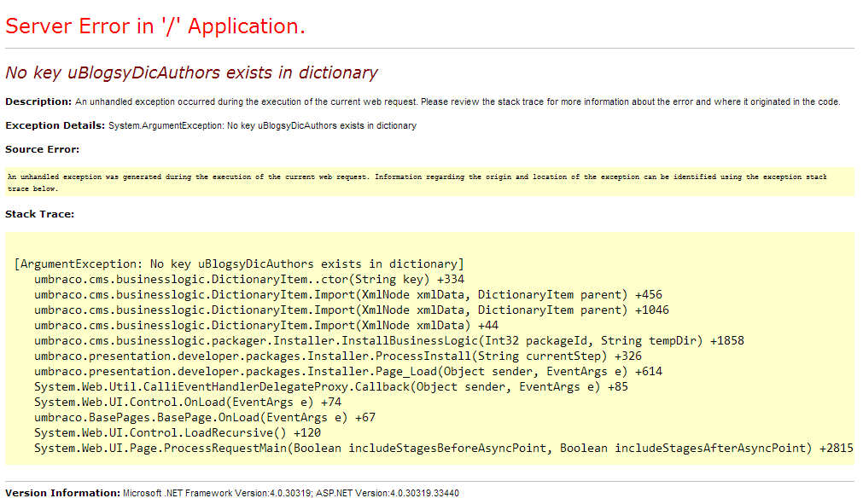Select the "umbraco.BasePages.BasePage.OnLoad" +67 trace line
863x504 pixels.
pyautogui.click(x=205, y=418)
